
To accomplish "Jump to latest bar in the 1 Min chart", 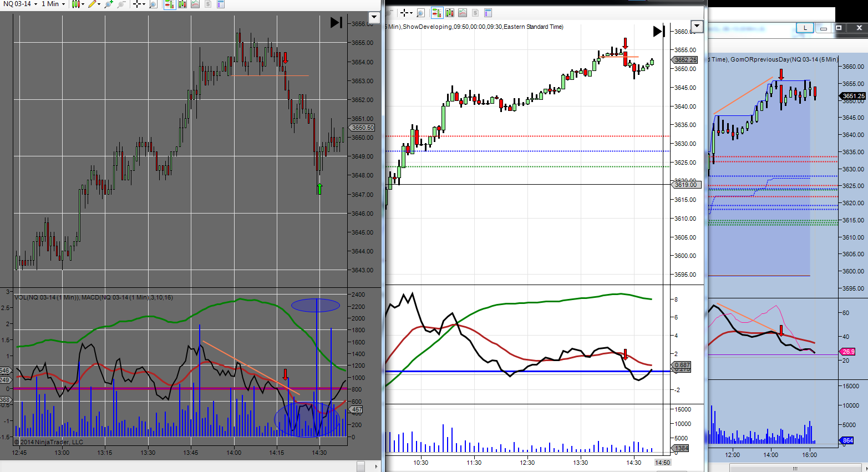I will [336, 22].
